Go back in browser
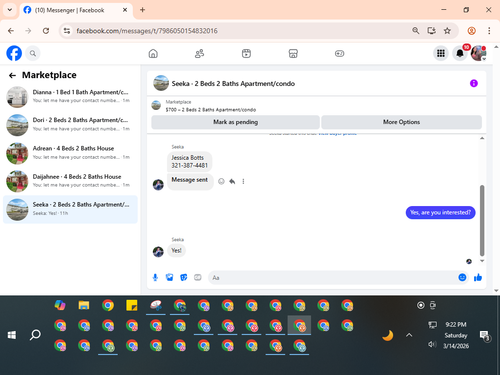 point(11,31)
